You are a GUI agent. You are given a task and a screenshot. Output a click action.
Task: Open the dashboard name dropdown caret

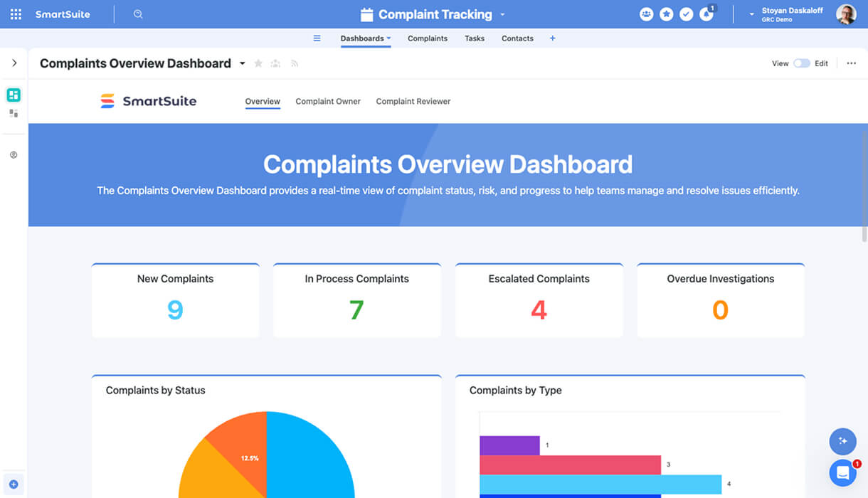[x=242, y=63]
